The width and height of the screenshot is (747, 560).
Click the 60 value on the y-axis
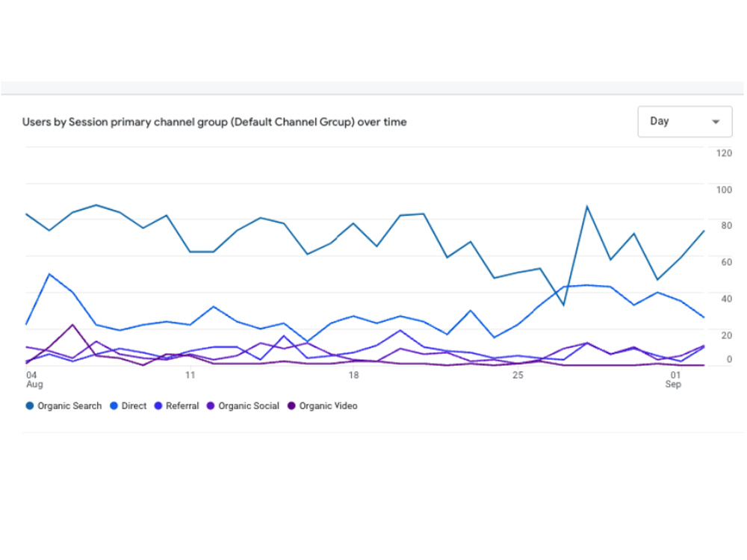coord(727,262)
